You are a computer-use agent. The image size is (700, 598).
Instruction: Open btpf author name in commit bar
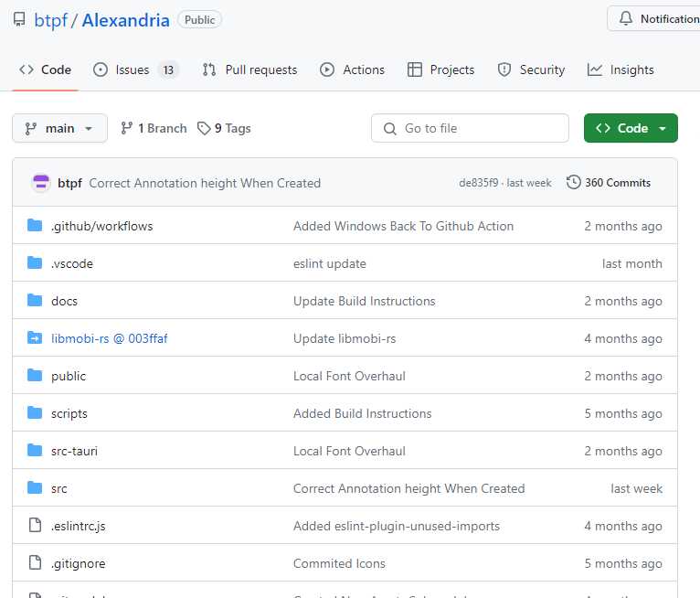pyautogui.click(x=69, y=183)
